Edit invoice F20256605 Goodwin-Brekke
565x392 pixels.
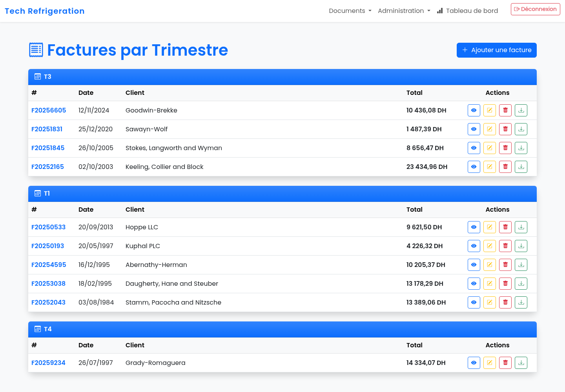(x=490, y=111)
